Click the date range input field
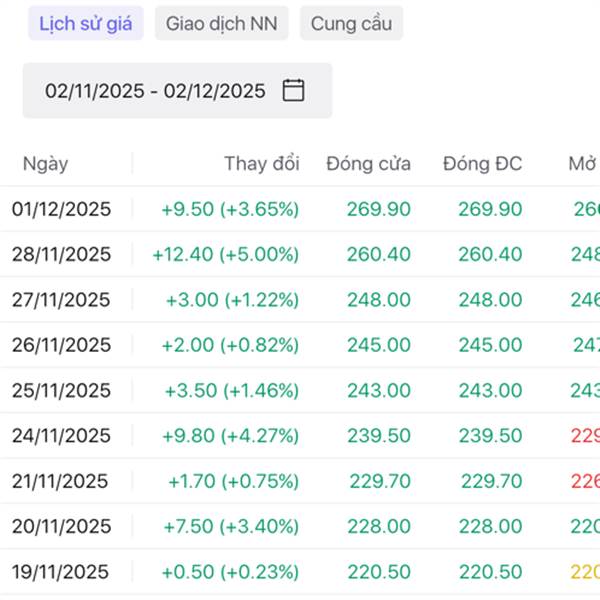600x600 pixels. click(x=156, y=91)
